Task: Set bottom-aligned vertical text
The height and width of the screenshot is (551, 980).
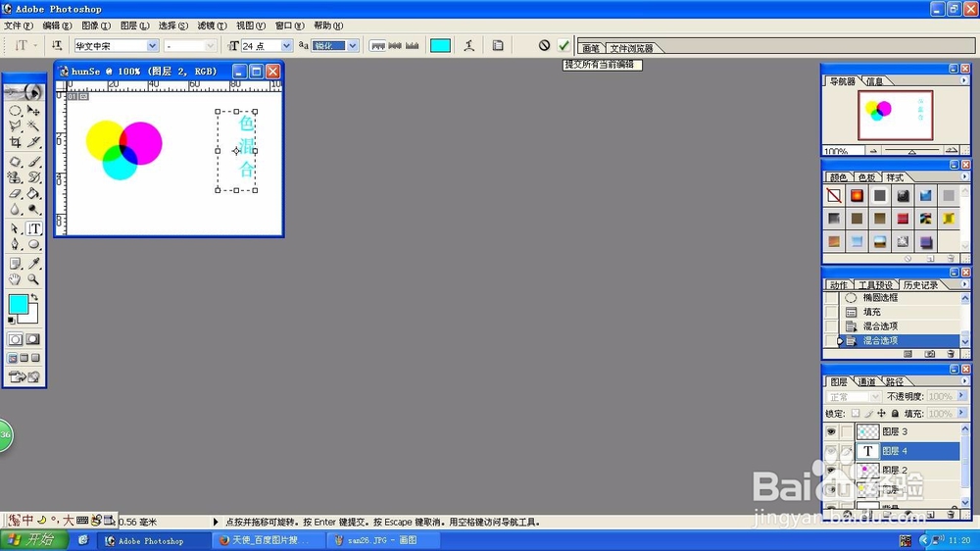Action: (413, 45)
